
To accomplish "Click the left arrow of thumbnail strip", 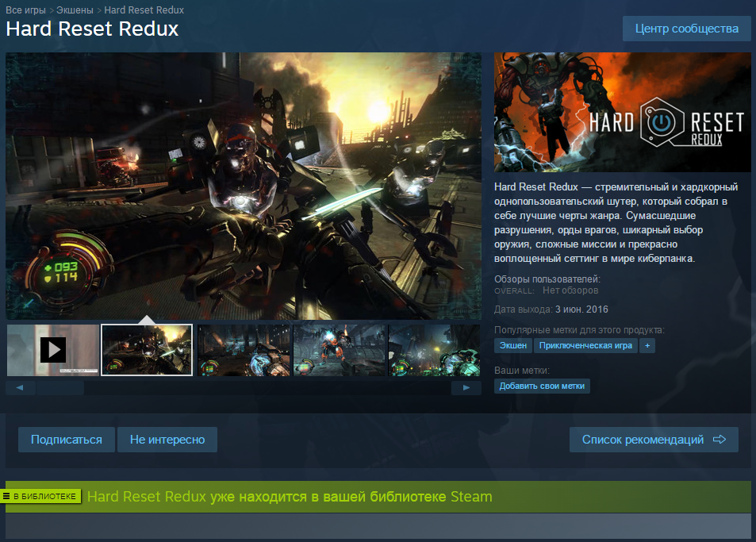I will click(21, 388).
